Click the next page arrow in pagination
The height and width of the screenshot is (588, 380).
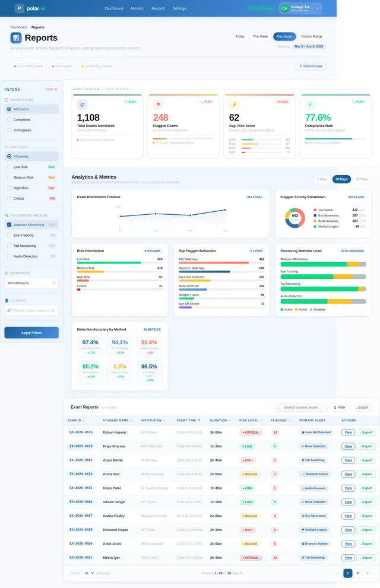tap(368, 573)
